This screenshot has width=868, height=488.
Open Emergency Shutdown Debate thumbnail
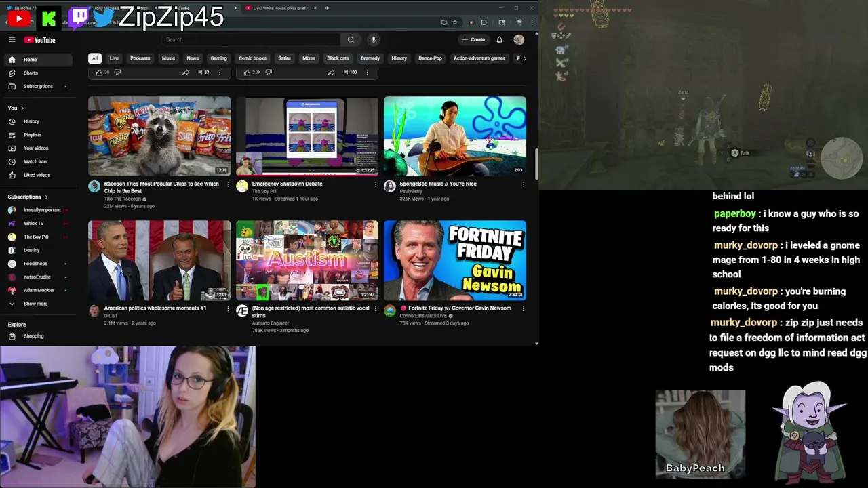307,136
